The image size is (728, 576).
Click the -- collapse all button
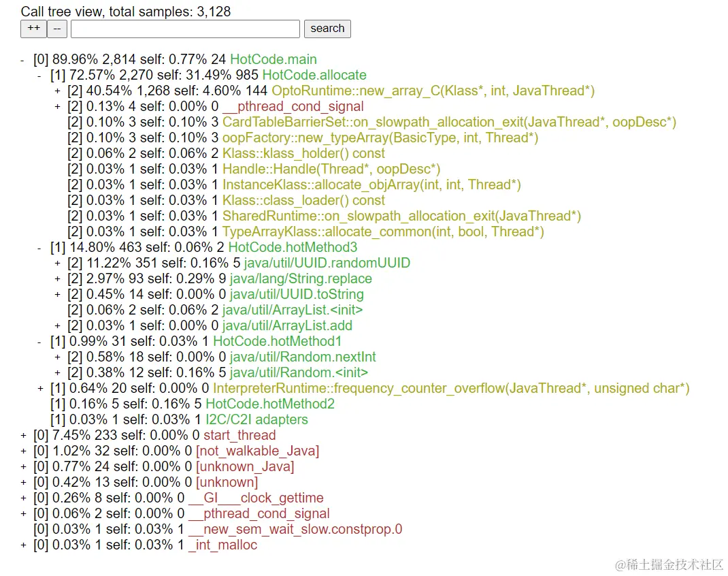57,29
